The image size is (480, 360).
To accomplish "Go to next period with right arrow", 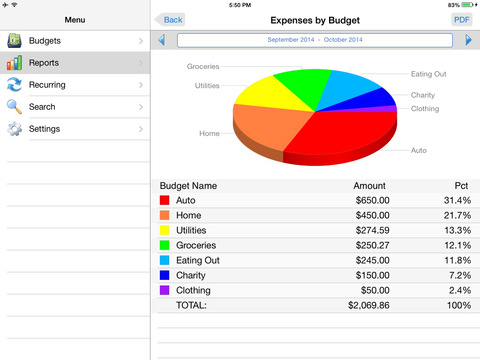I will pos(468,40).
